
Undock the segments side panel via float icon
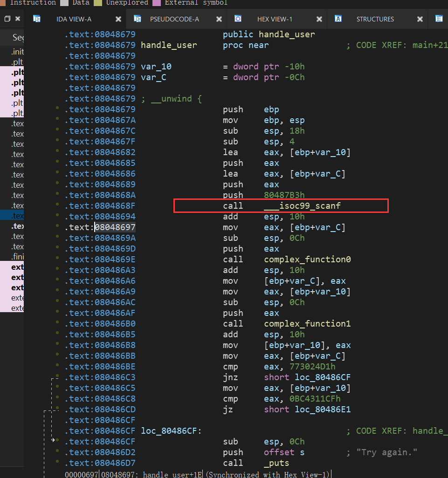(7, 19)
